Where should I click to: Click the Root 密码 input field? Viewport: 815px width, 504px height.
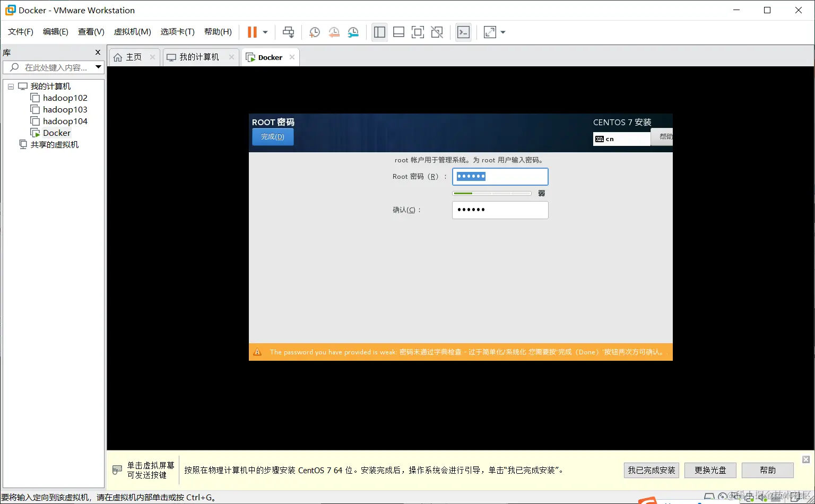(500, 177)
